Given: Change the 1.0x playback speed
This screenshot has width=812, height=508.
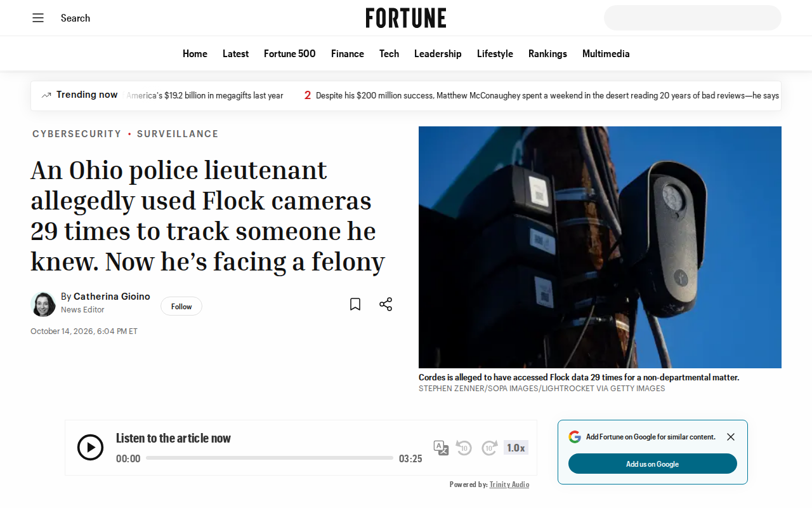Looking at the screenshot, I should tap(516, 448).
